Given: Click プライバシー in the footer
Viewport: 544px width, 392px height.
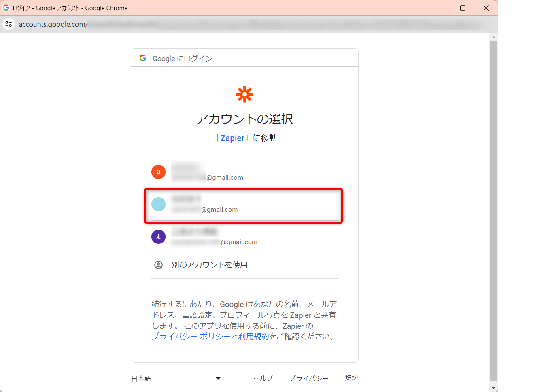Looking at the screenshot, I should pos(308,378).
